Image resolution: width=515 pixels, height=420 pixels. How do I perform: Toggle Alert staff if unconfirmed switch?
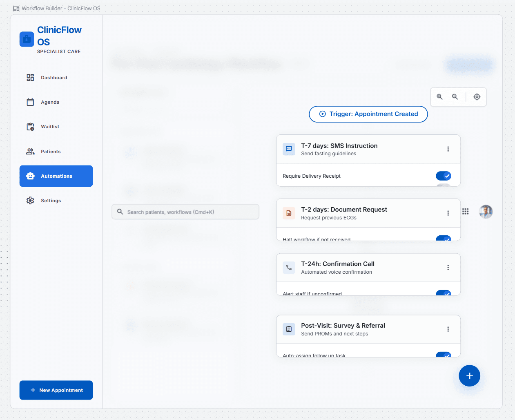444,293
